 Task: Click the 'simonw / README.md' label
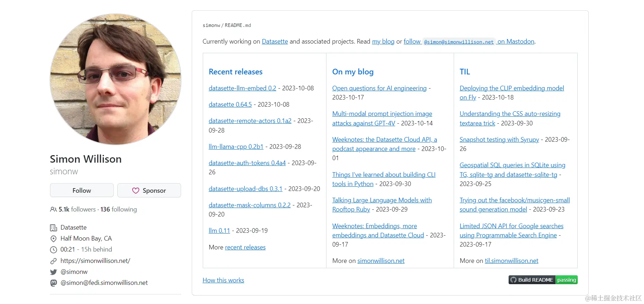click(227, 26)
